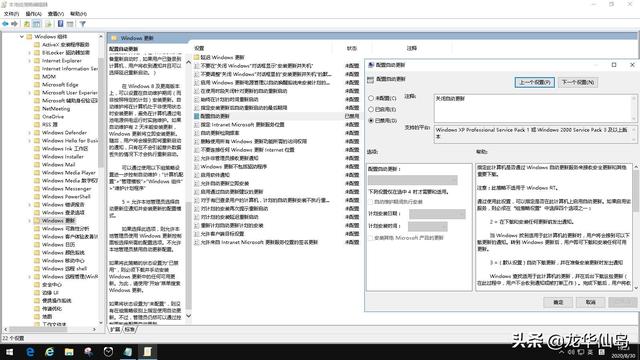Viewport: 640px width, 360px height.
Task: Click the dialog title 配置自动更新 icon
Action: [371, 65]
